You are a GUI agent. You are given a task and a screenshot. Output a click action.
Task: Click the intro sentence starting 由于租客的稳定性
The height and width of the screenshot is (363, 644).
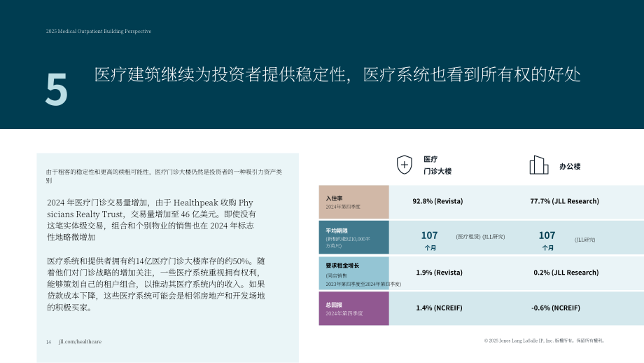point(164,176)
